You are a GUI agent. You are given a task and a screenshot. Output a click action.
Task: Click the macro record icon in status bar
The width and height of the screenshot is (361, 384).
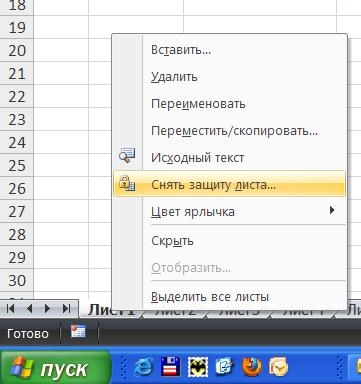(x=78, y=332)
